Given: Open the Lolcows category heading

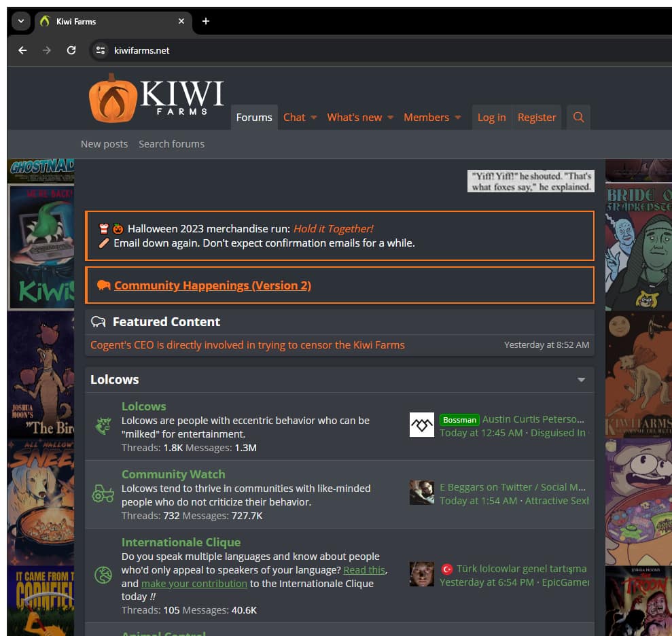Looking at the screenshot, I should click(114, 380).
